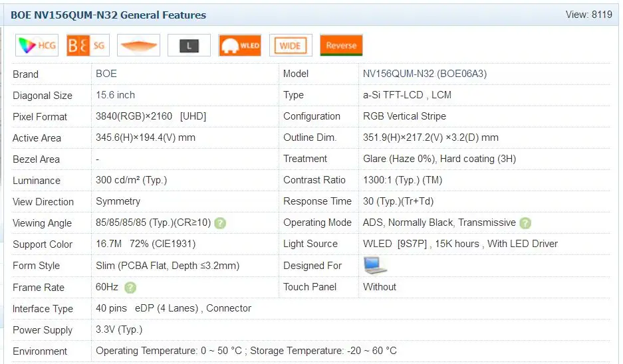Click the Frame Rate label

click(39, 288)
